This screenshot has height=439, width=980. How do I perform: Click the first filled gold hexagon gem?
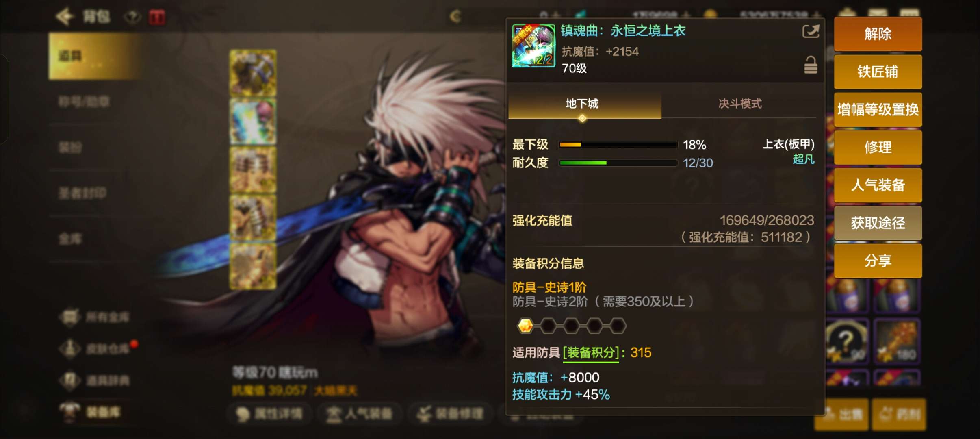[525, 326]
